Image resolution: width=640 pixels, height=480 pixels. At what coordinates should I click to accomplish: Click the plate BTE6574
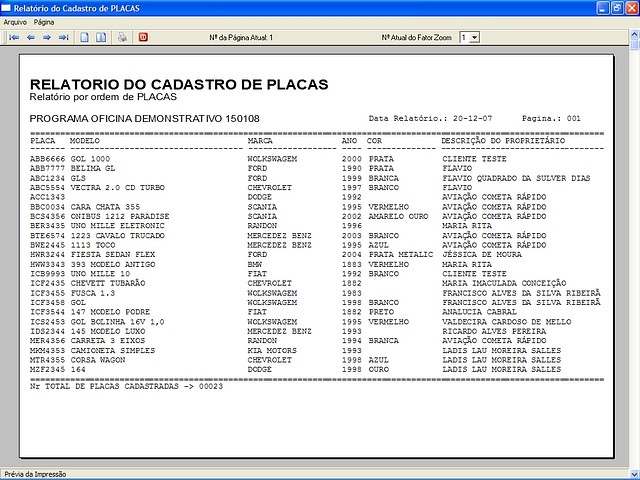(x=47, y=236)
